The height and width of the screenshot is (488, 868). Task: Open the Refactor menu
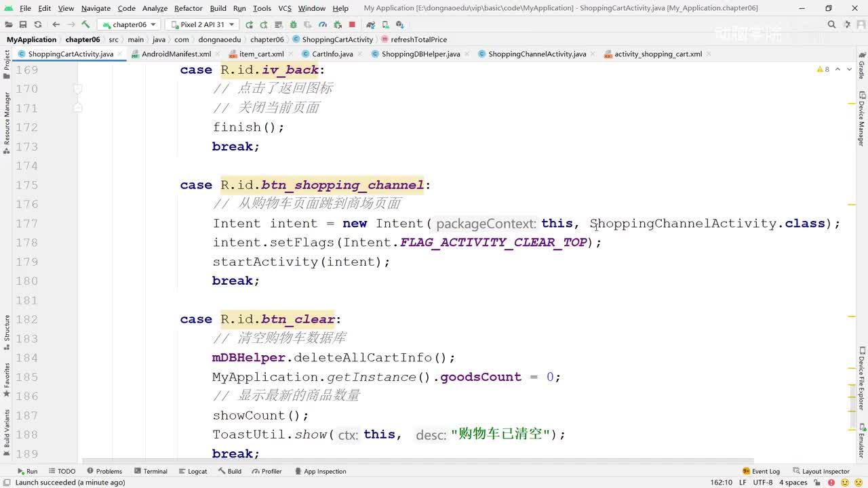tap(189, 8)
